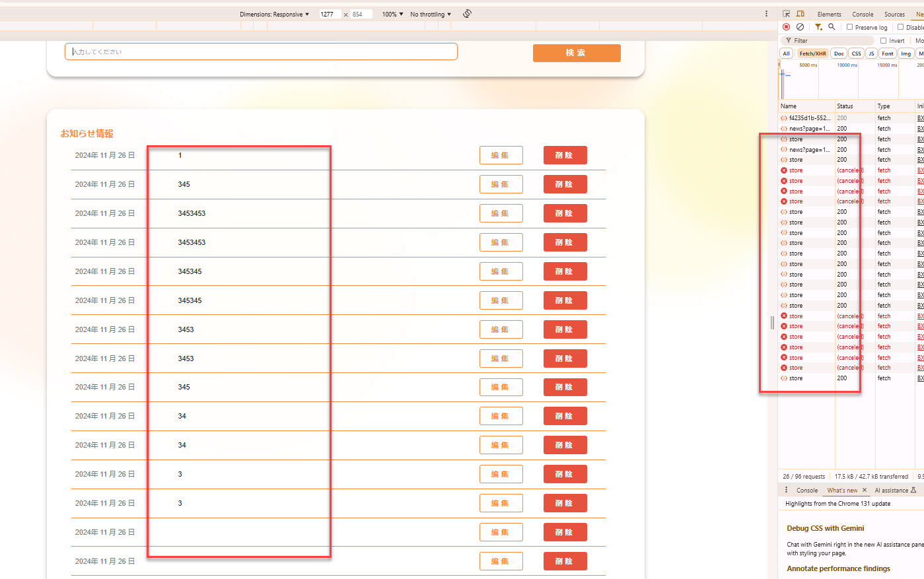Screen dimensions: 924x579
Task: Close the What's new drawer tab
Action: pyautogui.click(x=864, y=490)
